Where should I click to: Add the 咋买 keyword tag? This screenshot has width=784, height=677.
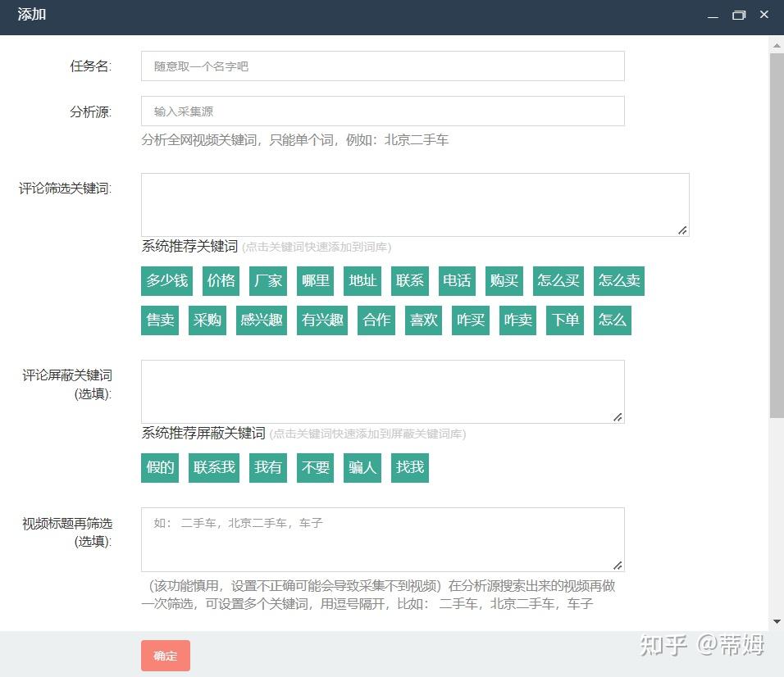pyautogui.click(x=471, y=320)
